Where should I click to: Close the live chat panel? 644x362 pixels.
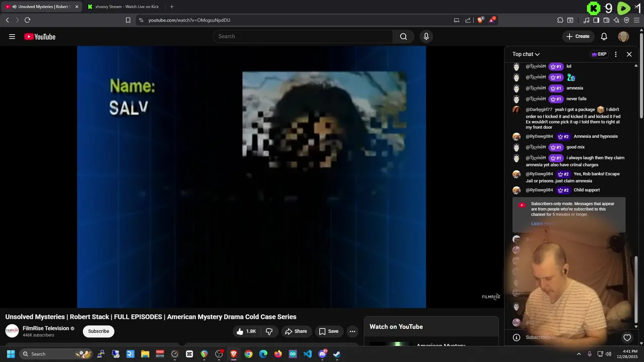pyautogui.click(x=629, y=54)
